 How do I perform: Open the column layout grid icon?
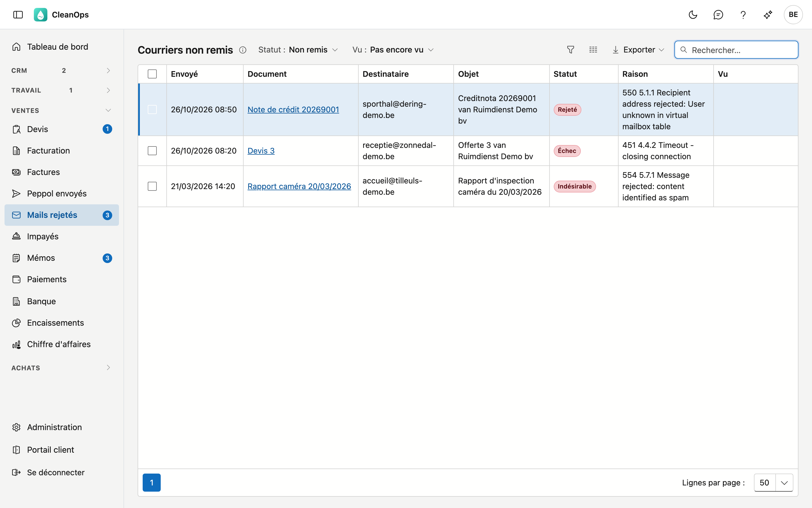tap(593, 50)
